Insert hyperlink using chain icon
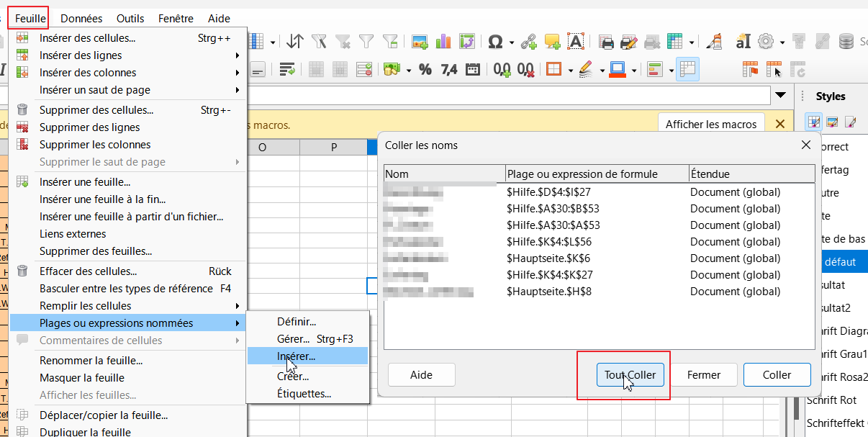 (529, 42)
